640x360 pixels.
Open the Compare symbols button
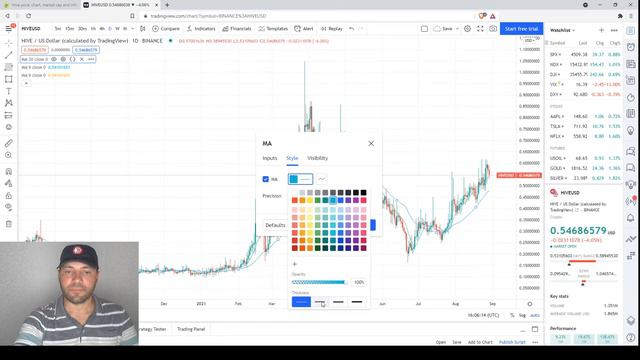pos(166,29)
